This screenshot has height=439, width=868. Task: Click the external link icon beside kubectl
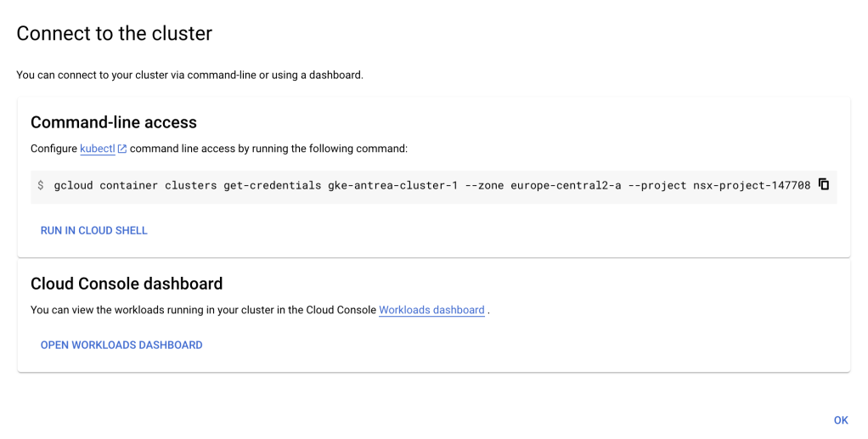[x=122, y=149]
